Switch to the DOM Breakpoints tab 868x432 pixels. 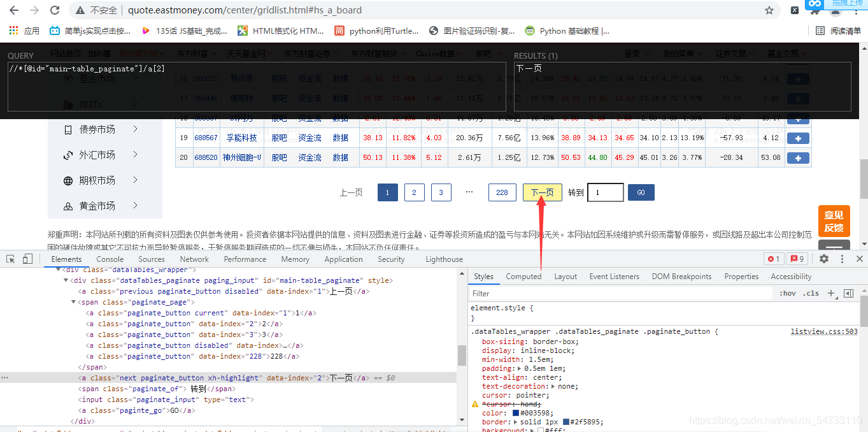(681, 277)
